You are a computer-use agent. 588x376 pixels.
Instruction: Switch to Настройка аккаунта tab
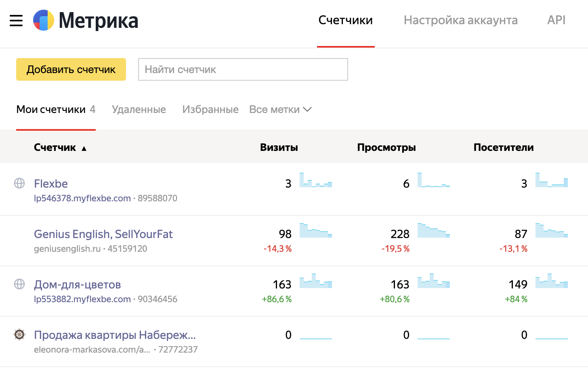tap(460, 20)
